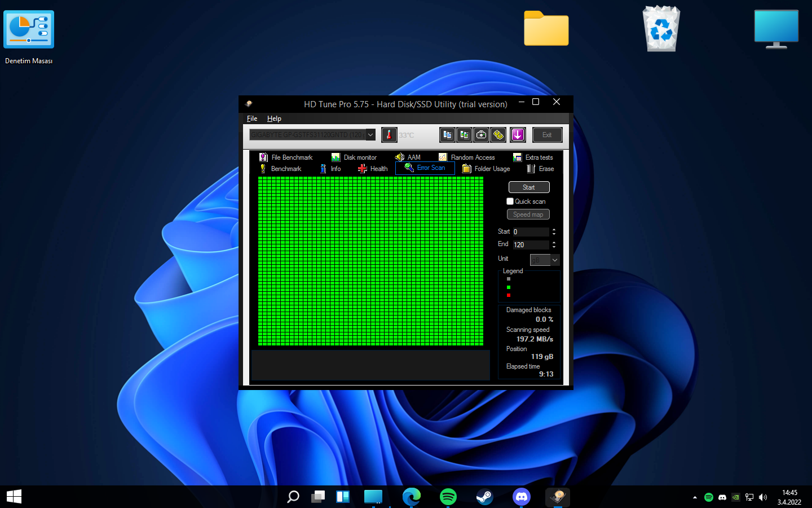812x508 pixels.
Task: Show hidden system tray icons
Action: click(695, 497)
